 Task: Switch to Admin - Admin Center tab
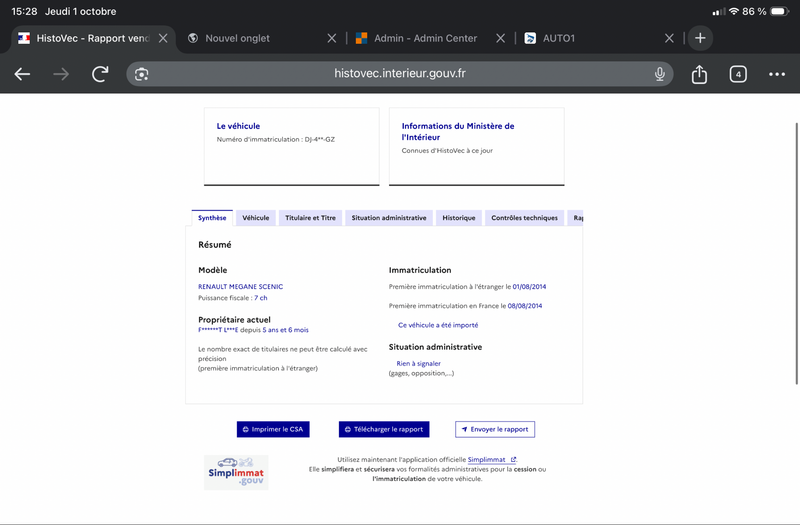pos(429,38)
